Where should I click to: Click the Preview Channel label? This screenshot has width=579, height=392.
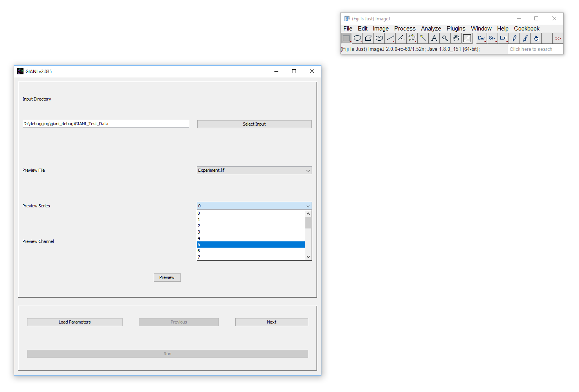pos(38,241)
